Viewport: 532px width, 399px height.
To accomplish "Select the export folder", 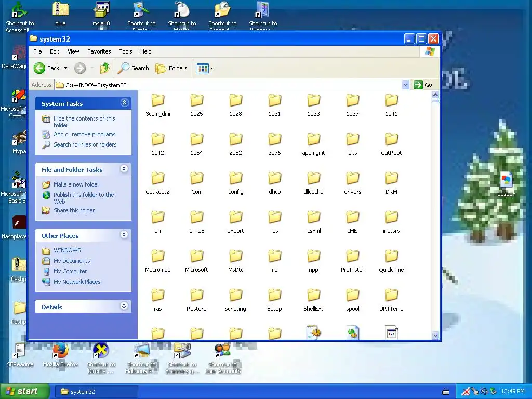I will tap(235, 222).
